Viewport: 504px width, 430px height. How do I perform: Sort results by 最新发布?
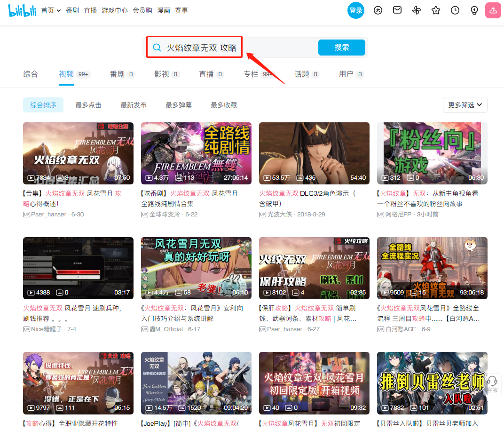click(134, 105)
